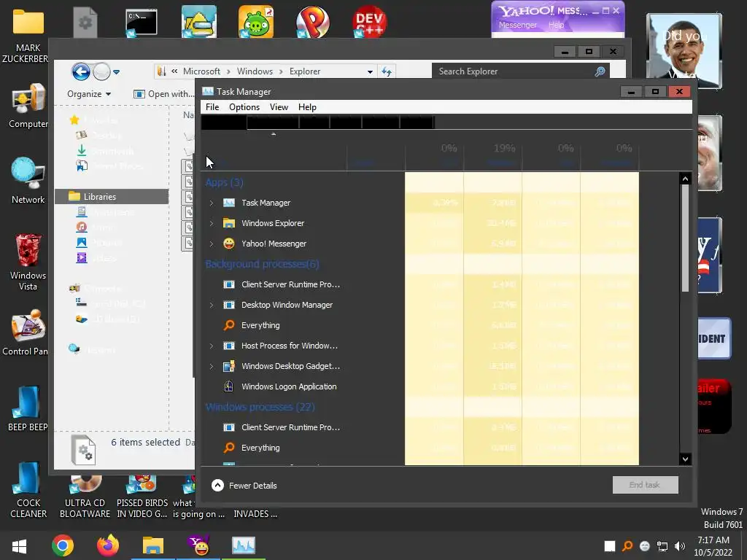This screenshot has height=560, width=747.
Task: Click the Task Manager scroll up arrow
Action: (685, 179)
